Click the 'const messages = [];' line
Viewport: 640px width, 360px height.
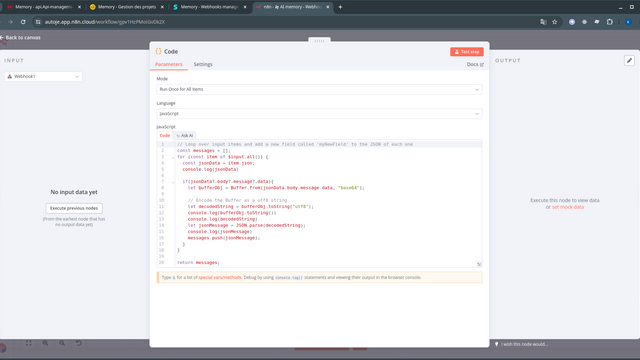204,151
